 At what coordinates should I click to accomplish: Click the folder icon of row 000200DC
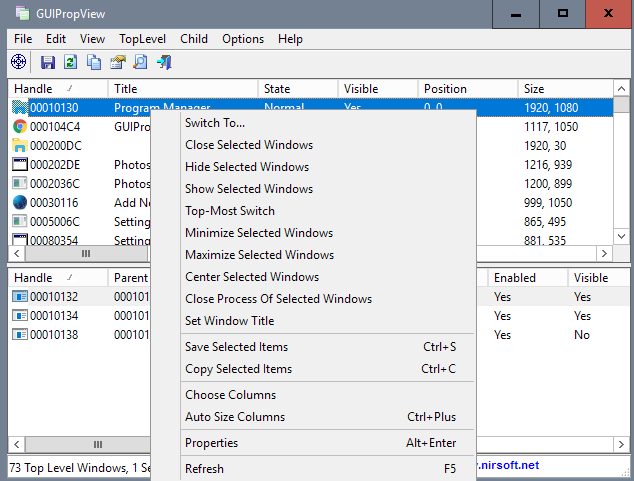coord(19,146)
